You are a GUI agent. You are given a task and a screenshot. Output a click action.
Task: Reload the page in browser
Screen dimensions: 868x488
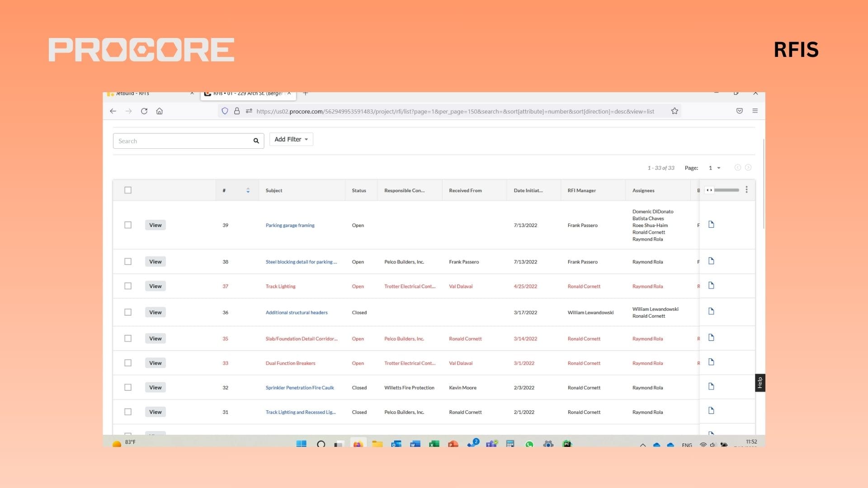point(144,111)
